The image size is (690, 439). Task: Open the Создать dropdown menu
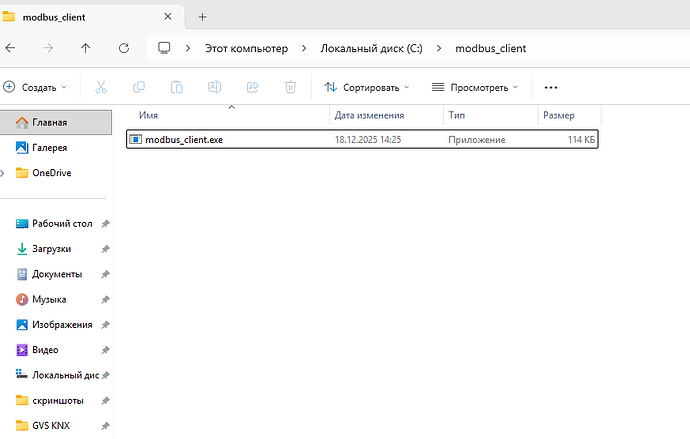coord(35,88)
